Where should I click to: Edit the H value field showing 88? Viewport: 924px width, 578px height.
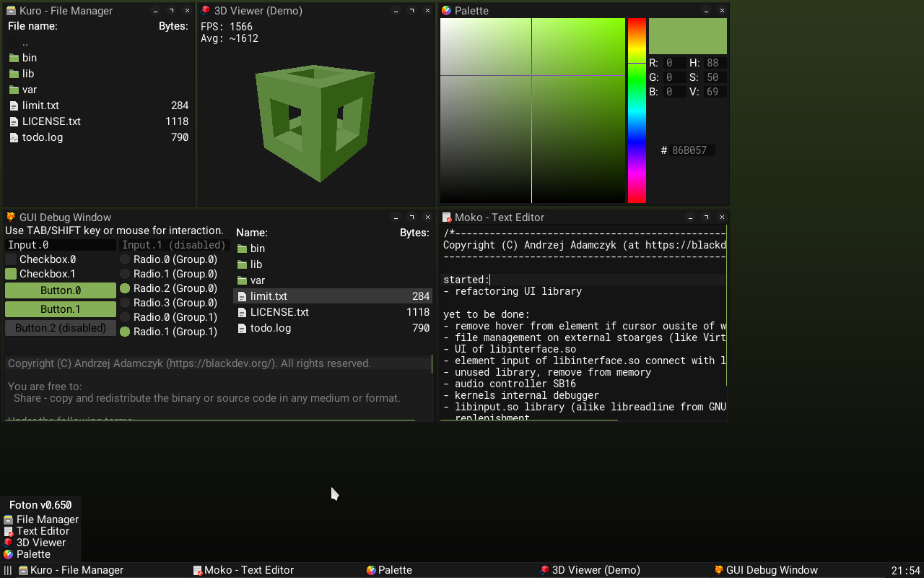coord(715,63)
